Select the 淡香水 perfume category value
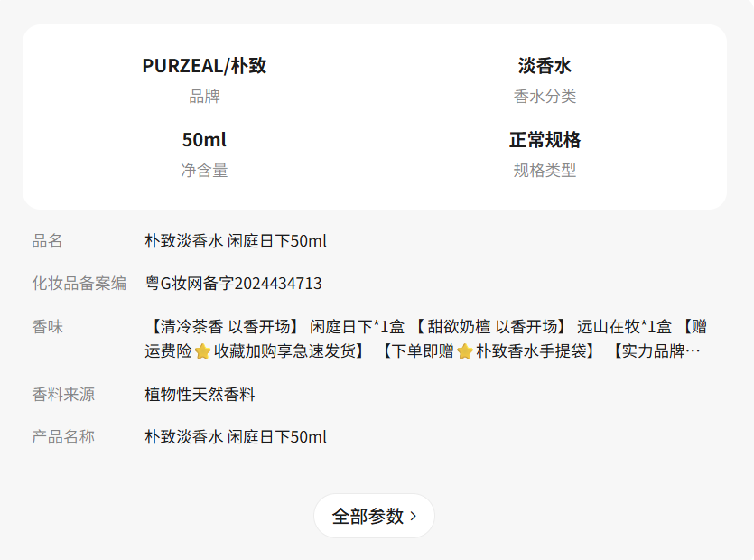 pyautogui.click(x=545, y=66)
